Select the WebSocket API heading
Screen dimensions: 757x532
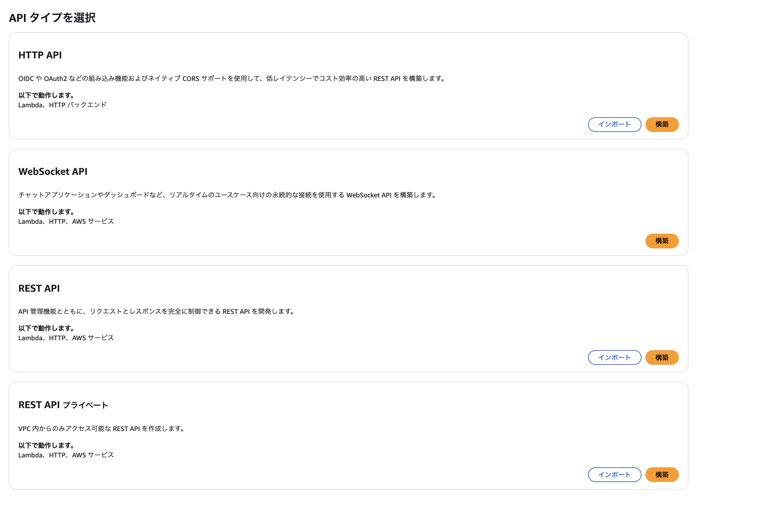53,172
